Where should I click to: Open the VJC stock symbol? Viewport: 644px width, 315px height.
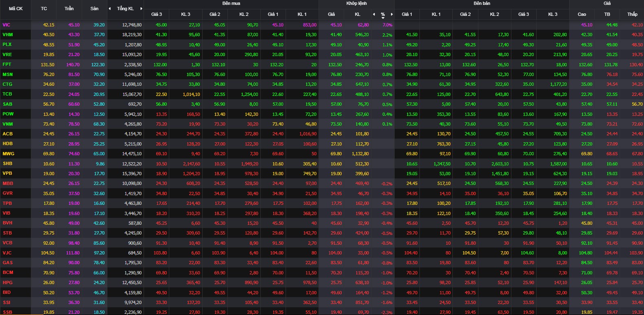pyautogui.click(x=7, y=253)
